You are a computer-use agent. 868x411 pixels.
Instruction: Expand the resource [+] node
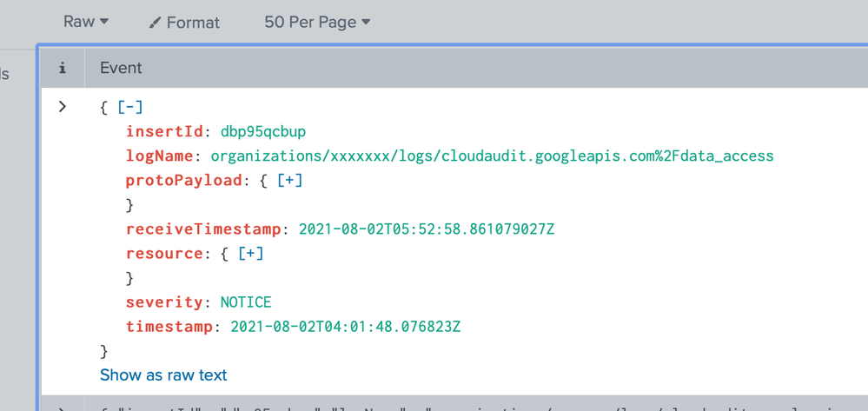(250, 253)
